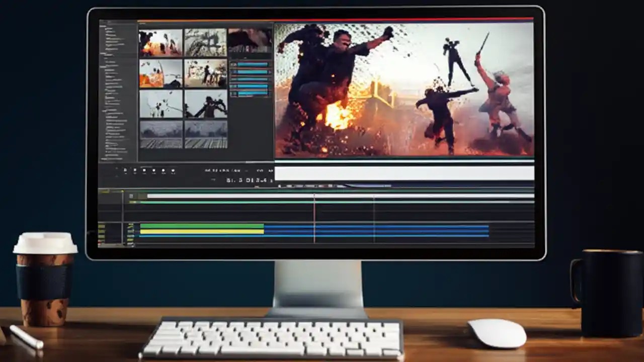
Task: Select the Selection tool in the timeline toolbar
Action: point(125,170)
